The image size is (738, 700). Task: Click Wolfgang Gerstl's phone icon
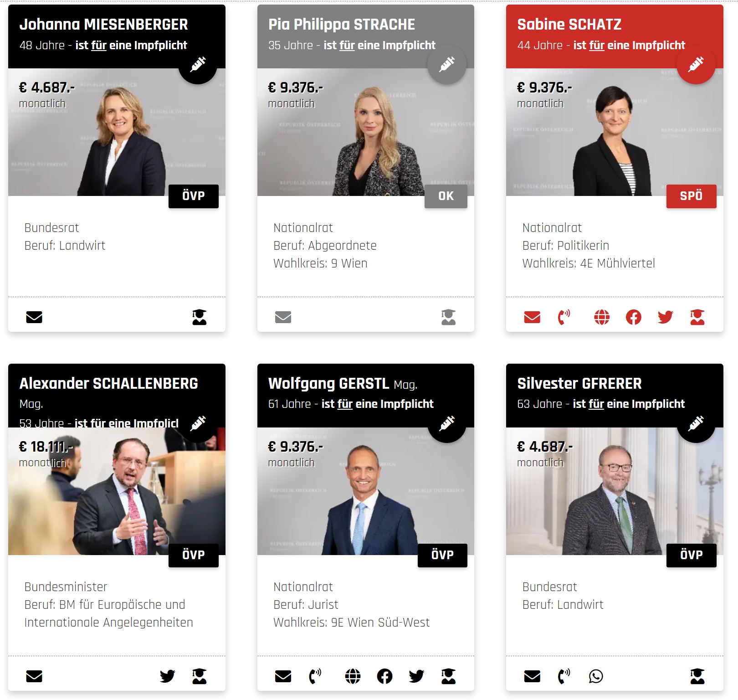pos(315,676)
